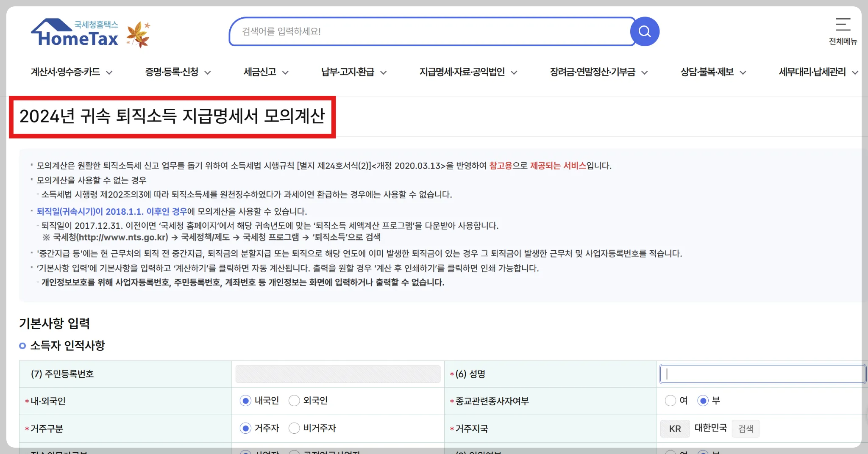Select the 증명·등록·신청 menu item
Screen dimensions: 868x454
pyautogui.click(x=173, y=72)
